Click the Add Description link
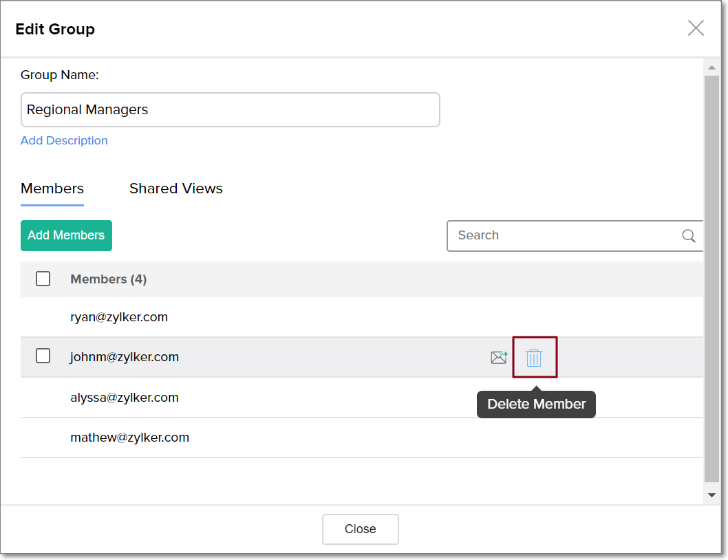 [x=64, y=140]
